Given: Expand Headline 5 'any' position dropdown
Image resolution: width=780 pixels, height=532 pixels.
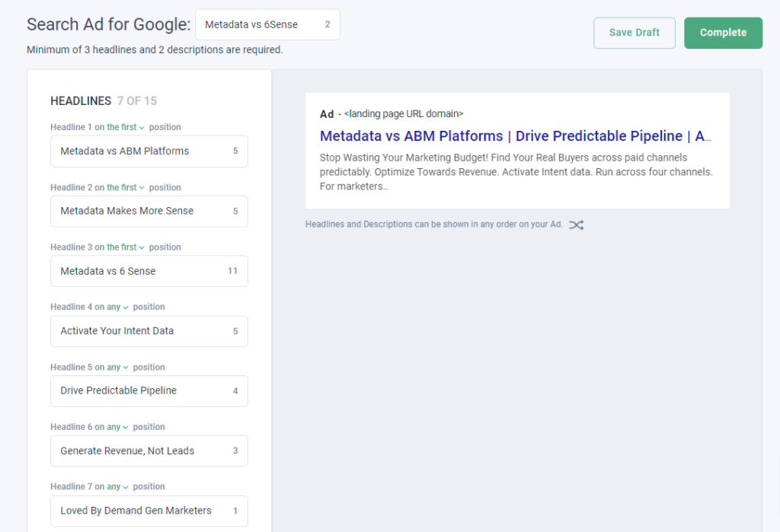Looking at the screenshot, I should [117, 368].
